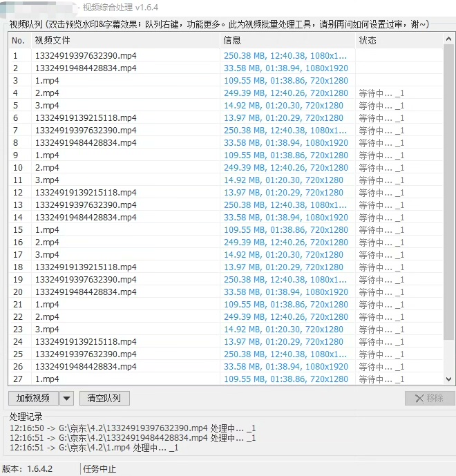
Task: Click the scrollbar down arrow in video queue
Action: 448,379
